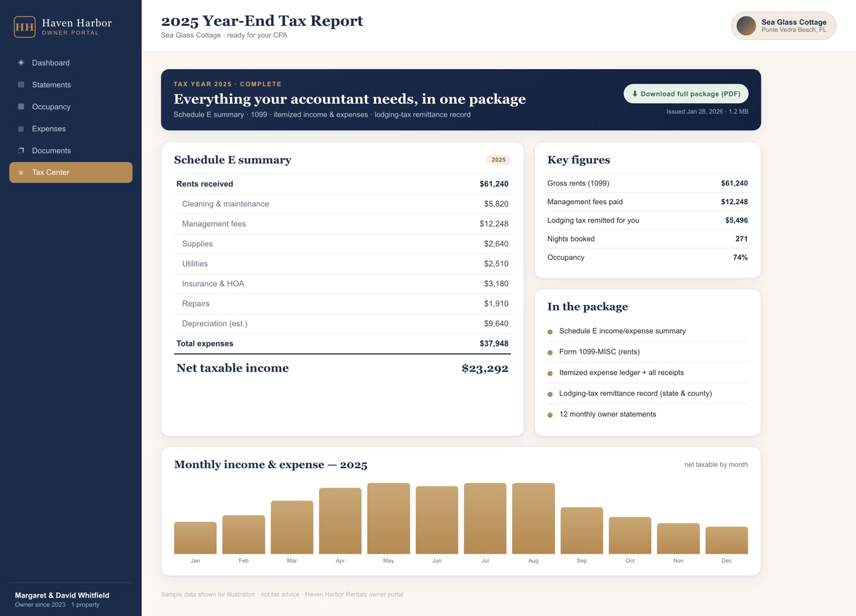
Task: Click Gross rents (1099) figure
Action: [x=648, y=183]
